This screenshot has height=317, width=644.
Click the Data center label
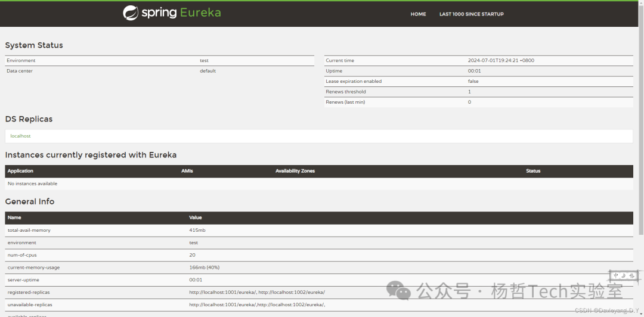click(x=20, y=71)
